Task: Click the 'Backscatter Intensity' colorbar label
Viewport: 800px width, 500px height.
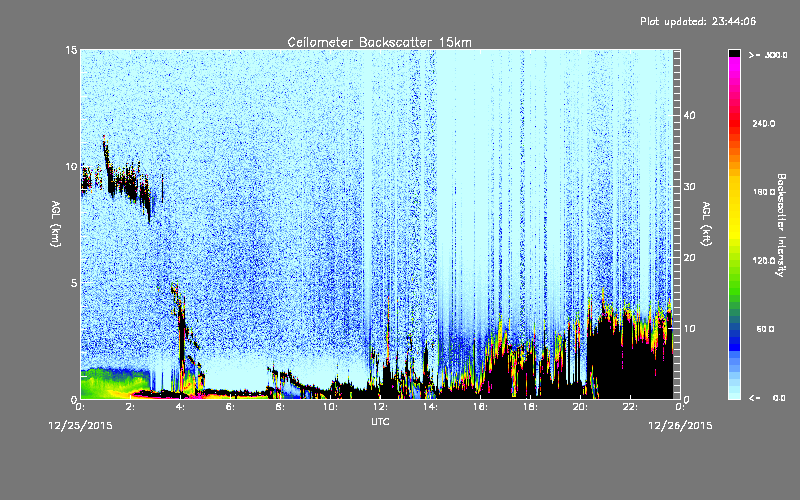Action: pyautogui.click(x=781, y=225)
